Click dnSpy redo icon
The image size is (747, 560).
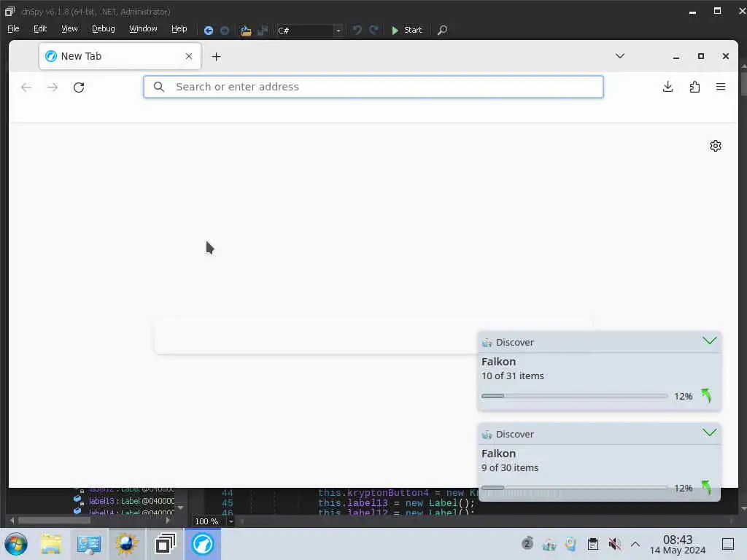click(x=374, y=31)
